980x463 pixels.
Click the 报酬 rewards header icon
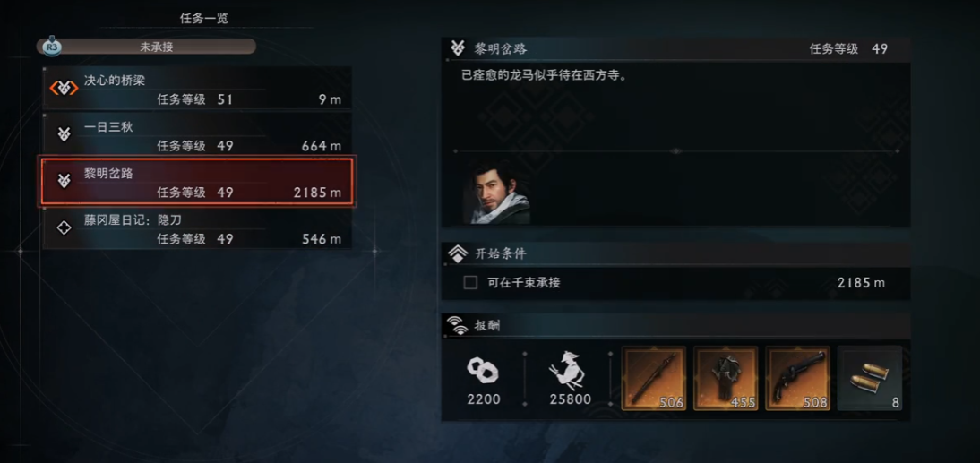458,325
